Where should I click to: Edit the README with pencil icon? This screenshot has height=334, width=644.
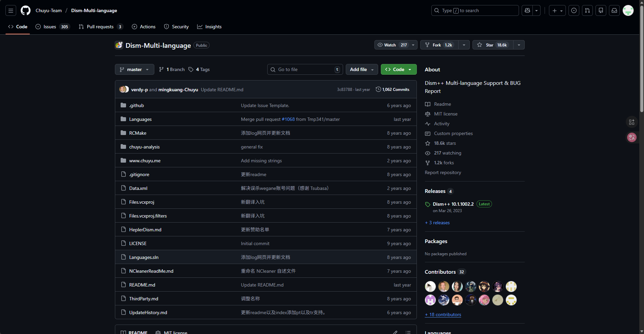pos(395,332)
